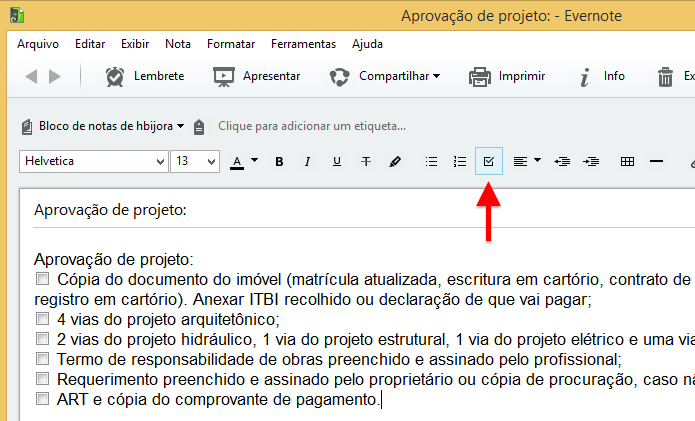Click the notebook icon beside Bloco de notas

[27, 127]
